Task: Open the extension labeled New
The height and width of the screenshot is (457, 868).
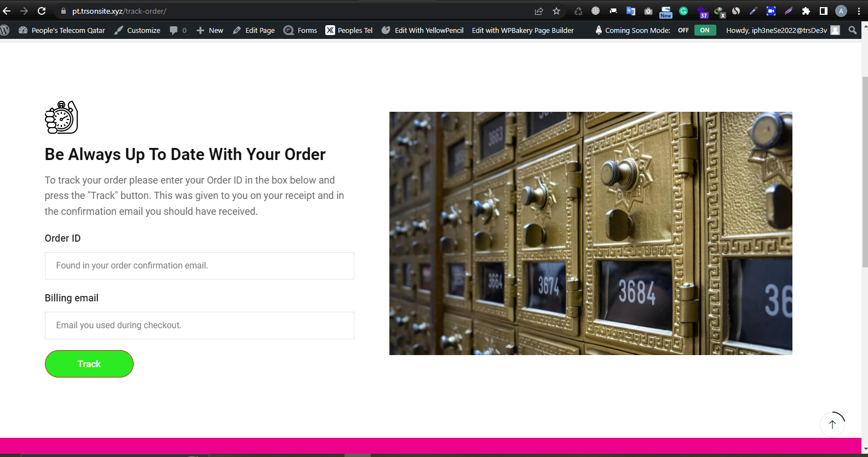Action: pos(666,12)
